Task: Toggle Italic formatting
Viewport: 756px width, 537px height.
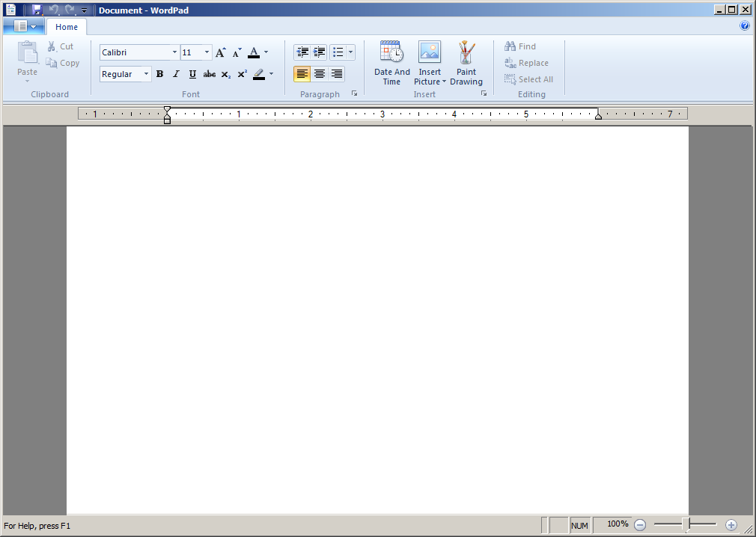Action: pyautogui.click(x=176, y=74)
